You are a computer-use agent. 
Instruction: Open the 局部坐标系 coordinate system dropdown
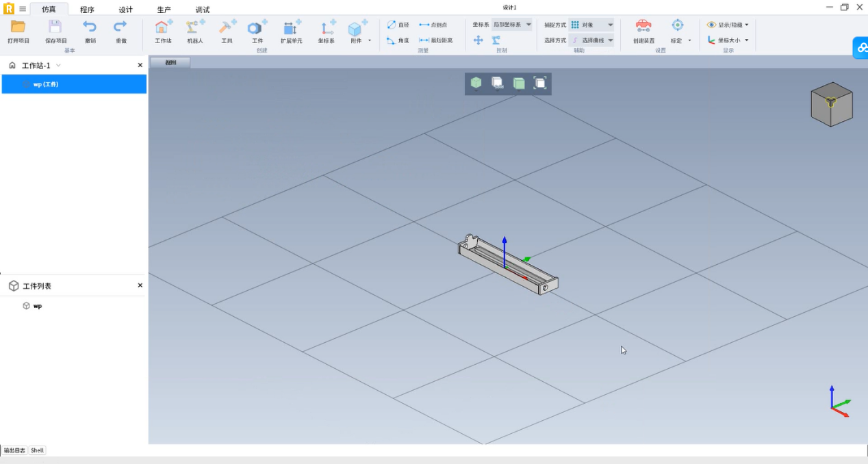[x=511, y=25]
